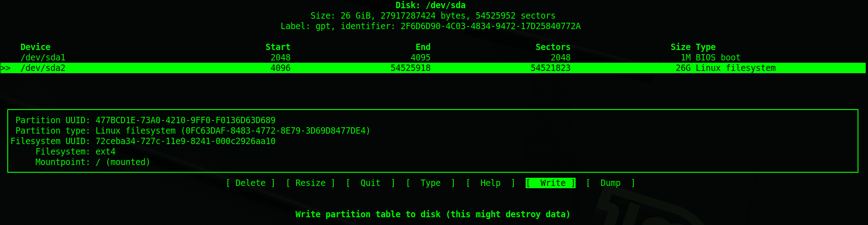
Task: Select the Delete menu option
Action: click(251, 183)
